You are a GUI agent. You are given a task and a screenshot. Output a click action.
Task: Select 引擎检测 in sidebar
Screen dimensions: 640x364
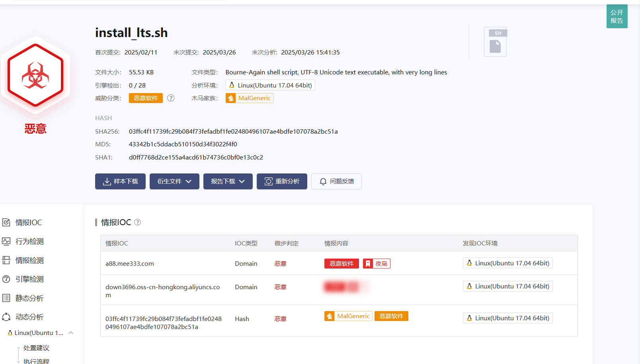29,279
